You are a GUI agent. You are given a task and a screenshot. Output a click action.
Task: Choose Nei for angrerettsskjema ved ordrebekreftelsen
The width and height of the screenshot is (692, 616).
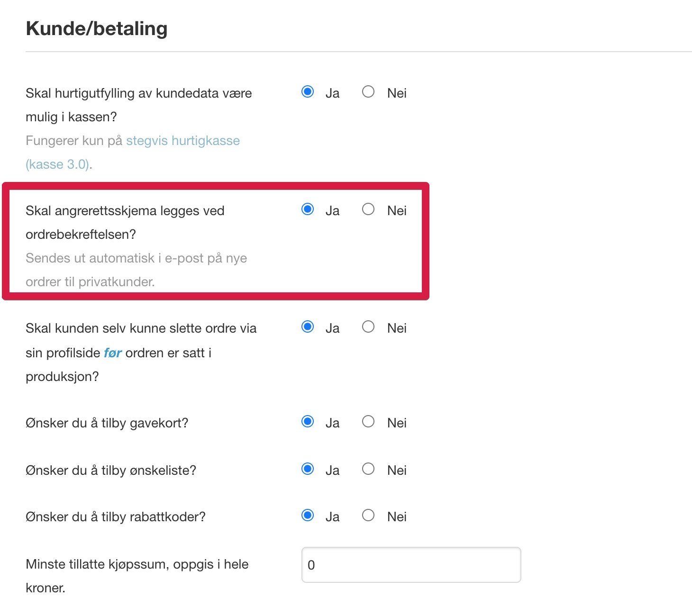(368, 209)
